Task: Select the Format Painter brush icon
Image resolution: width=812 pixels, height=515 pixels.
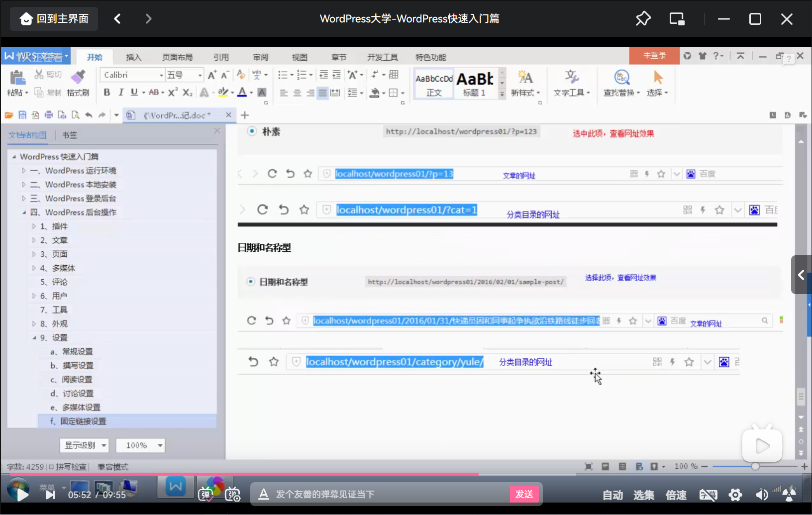Action: 78,77
